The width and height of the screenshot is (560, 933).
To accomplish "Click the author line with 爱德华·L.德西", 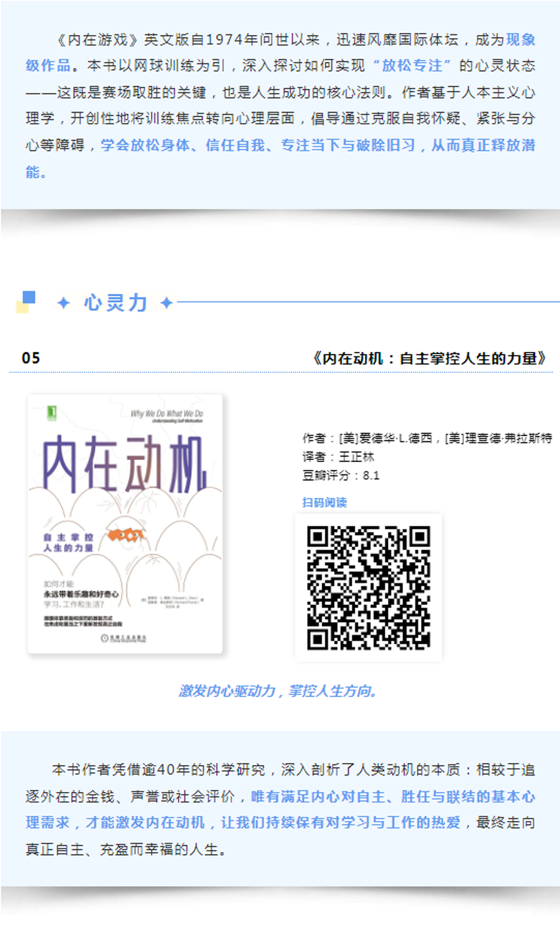I will coord(426,438).
